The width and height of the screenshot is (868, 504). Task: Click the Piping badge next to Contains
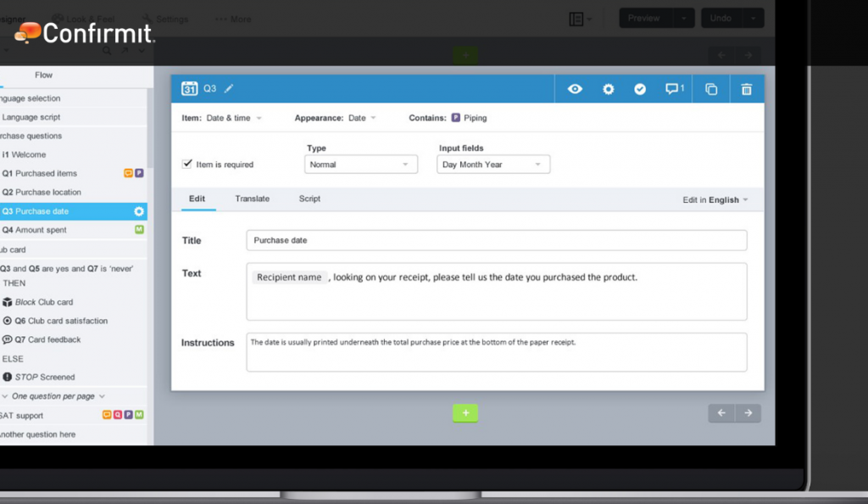coord(455,119)
